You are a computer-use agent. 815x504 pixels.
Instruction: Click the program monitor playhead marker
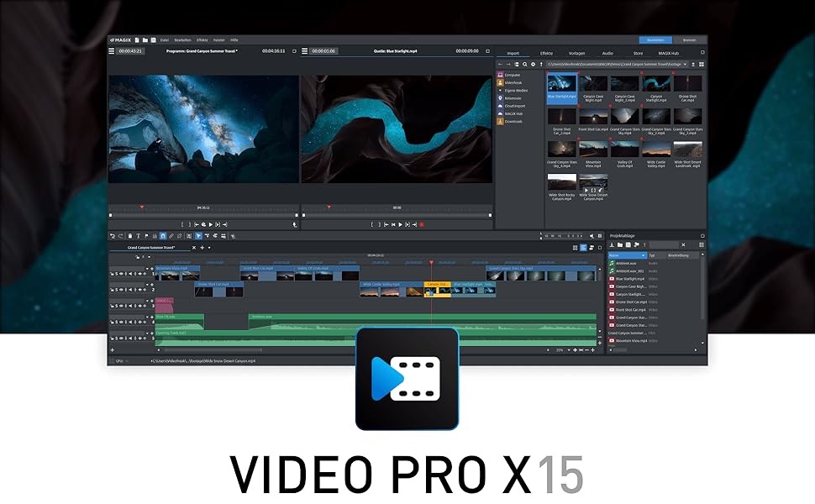pos(141,207)
